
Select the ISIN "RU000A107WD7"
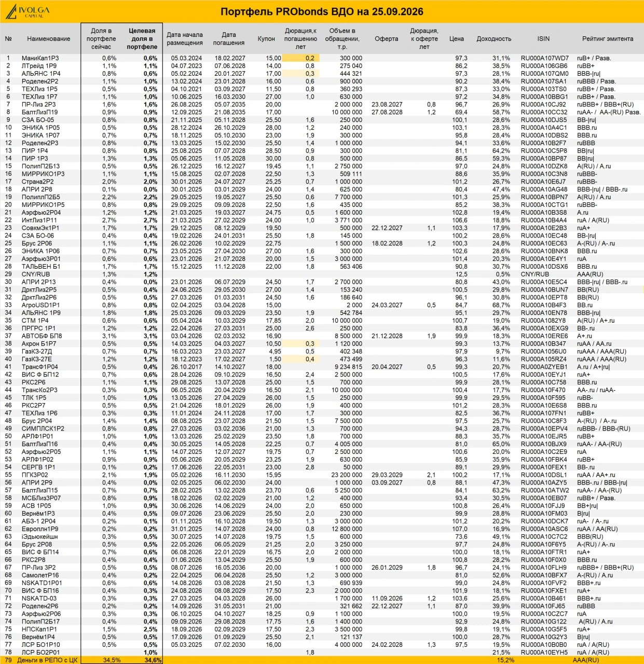pyautogui.click(x=545, y=58)
